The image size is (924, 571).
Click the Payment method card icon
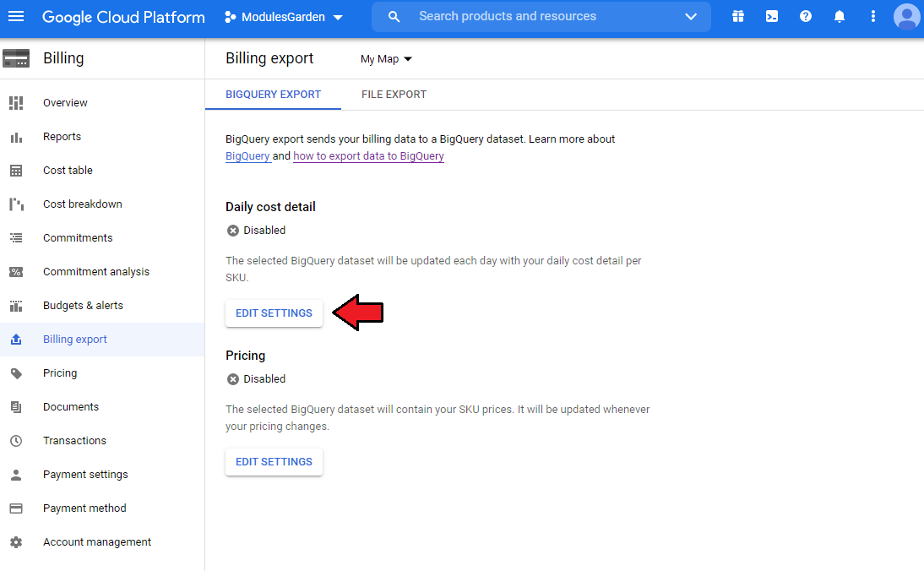(x=16, y=508)
